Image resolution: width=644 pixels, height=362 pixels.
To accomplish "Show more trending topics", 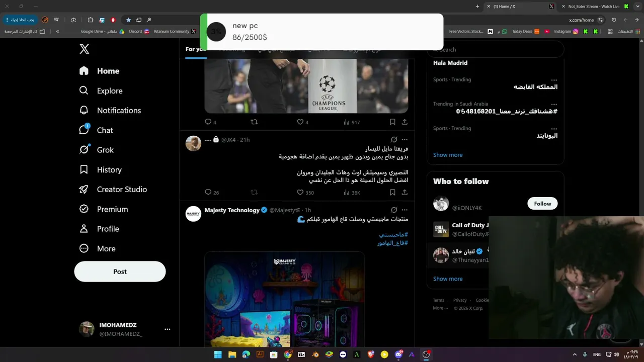I will tap(448, 155).
